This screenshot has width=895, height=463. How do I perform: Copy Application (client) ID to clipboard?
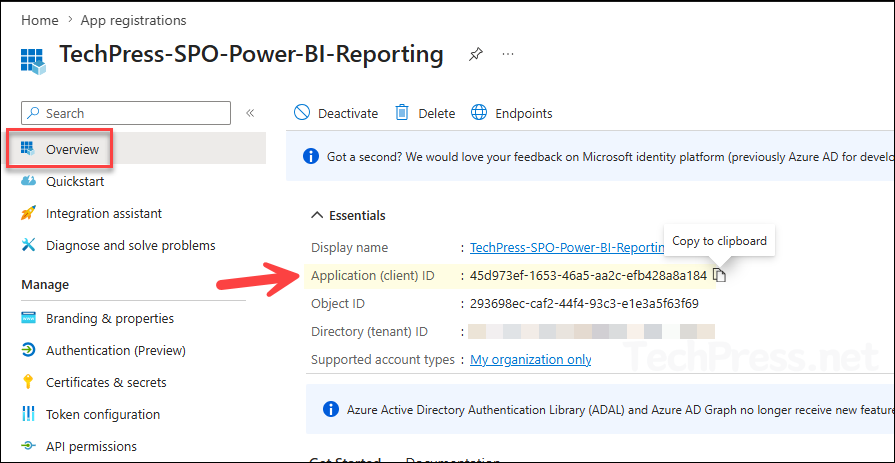tap(720, 276)
